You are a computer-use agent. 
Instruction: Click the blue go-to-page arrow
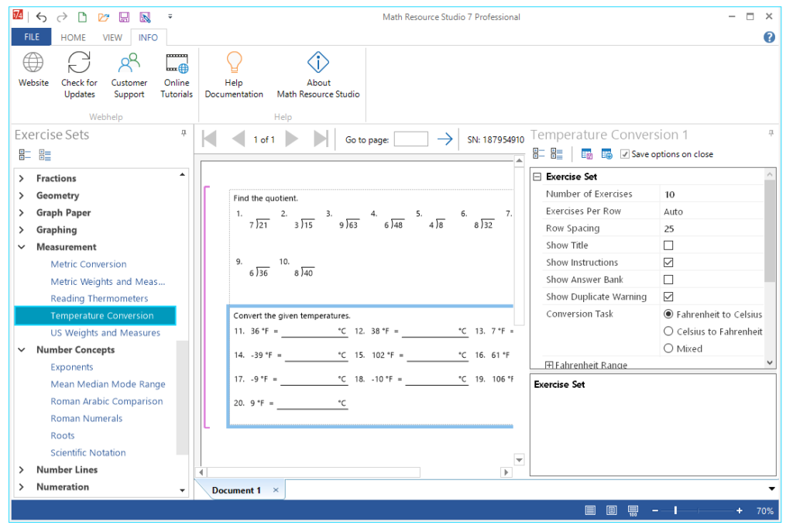point(445,139)
